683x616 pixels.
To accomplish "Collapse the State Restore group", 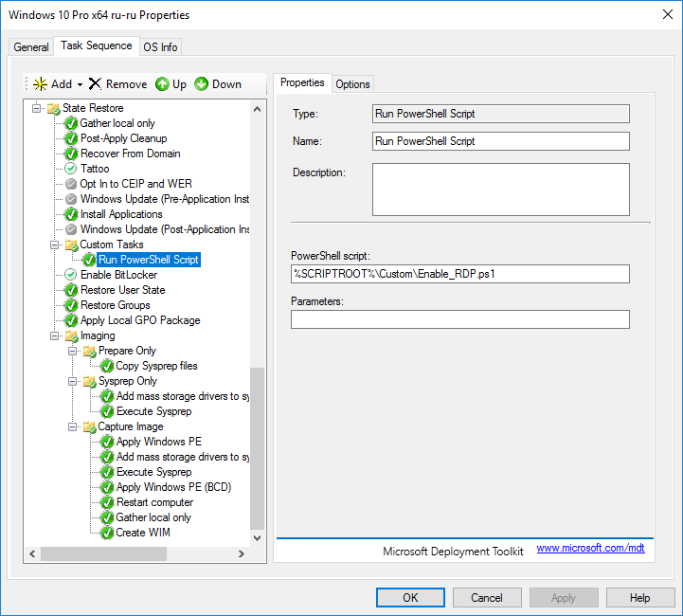I will pyautogui.click(x=37, y=108).
